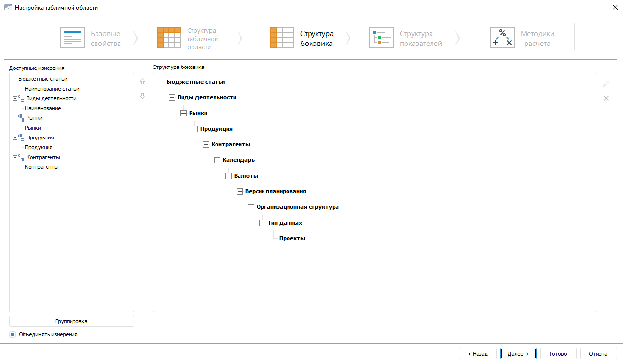
Task: Toggle the Объединять измерения checkbox
Action: click(13, 335)
